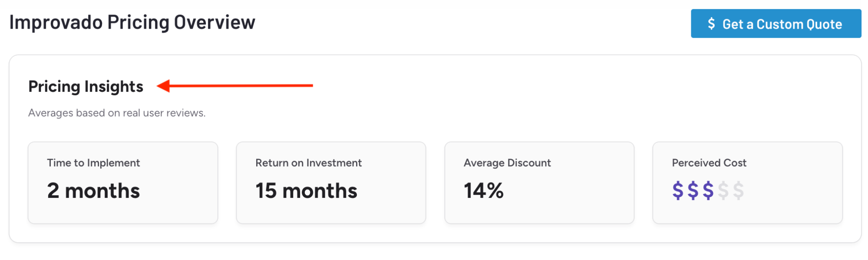Click the second purple dollar sign icon
This screenshot has width=868, height=260.
[693, 190]
